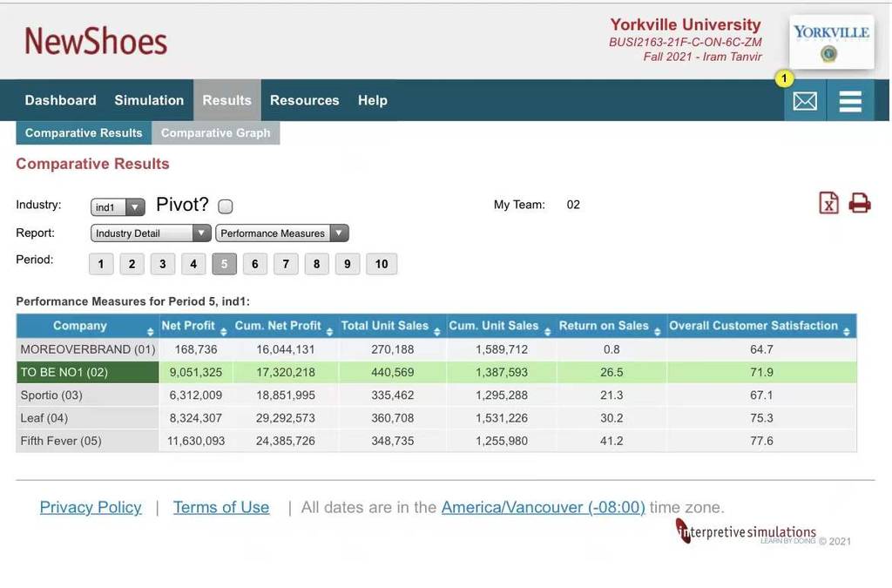Open the Industry Detail report dropdown

coord(151,233)
